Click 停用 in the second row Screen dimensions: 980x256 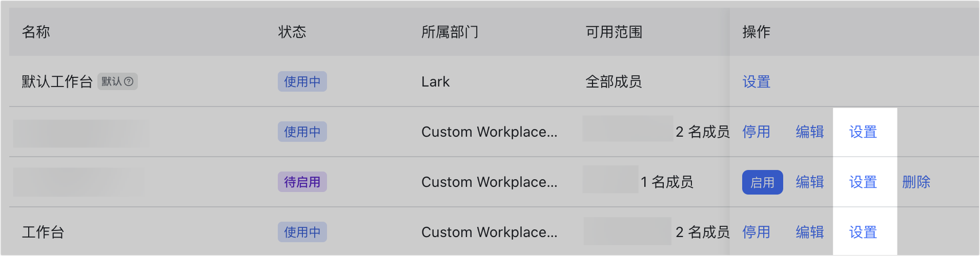(756, 132)
